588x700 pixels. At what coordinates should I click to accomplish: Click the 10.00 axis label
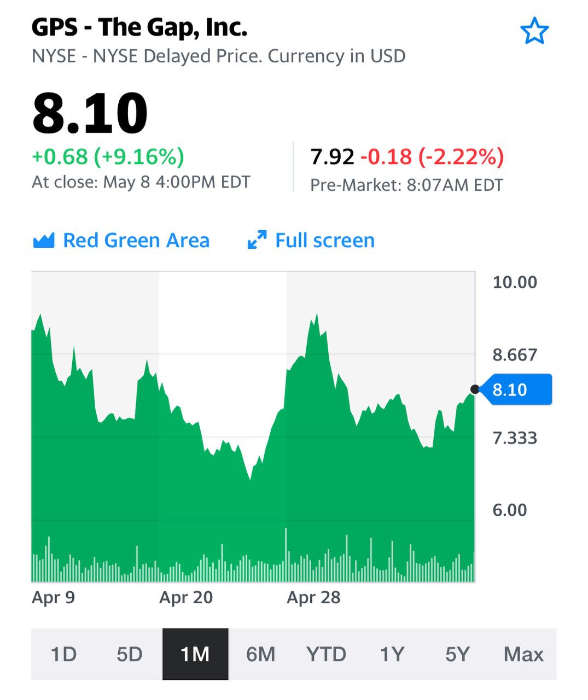coord(515,282)
